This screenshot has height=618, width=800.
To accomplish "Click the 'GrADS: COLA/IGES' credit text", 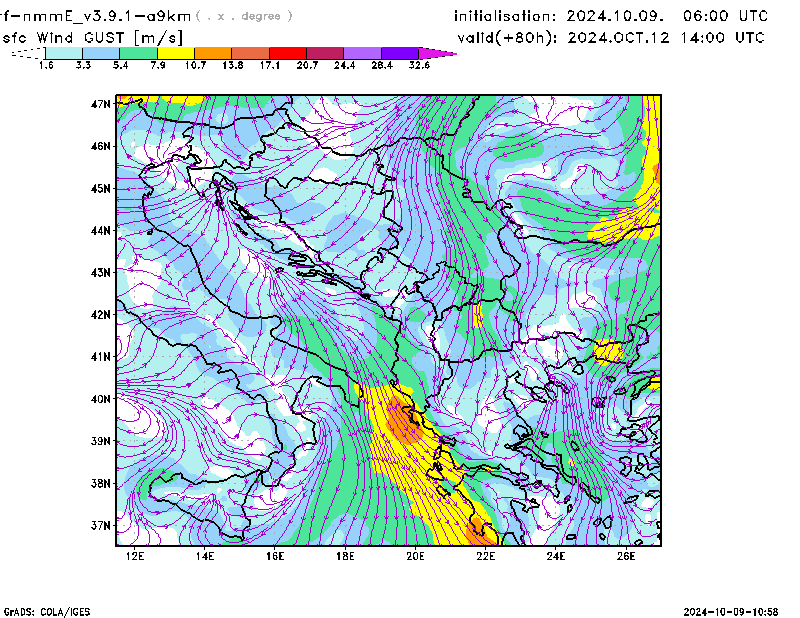I will (47, 612).
